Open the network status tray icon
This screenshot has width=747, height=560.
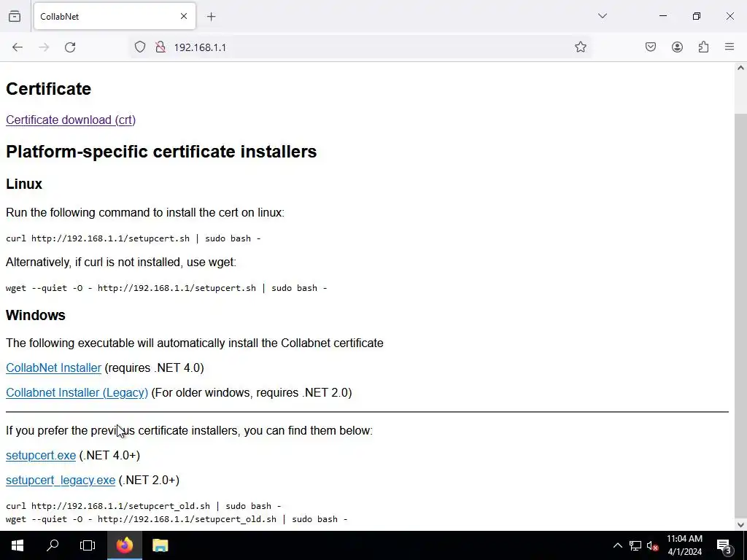[635, 545]
